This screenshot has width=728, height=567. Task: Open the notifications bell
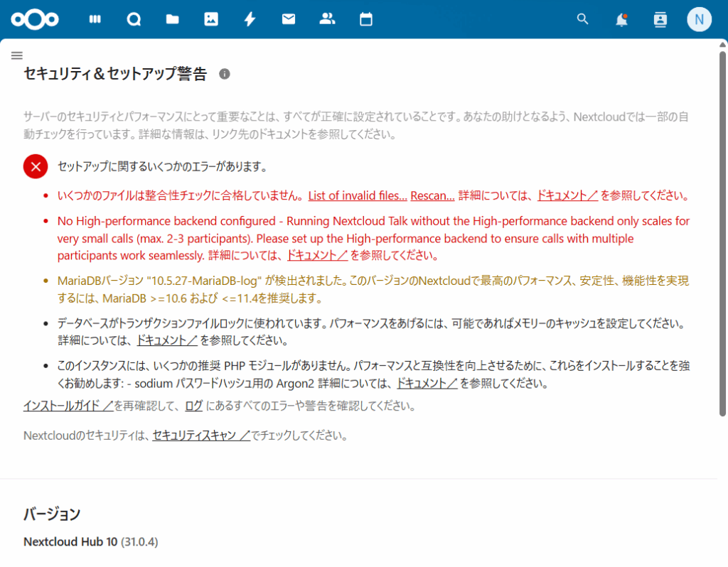[621, 20]
